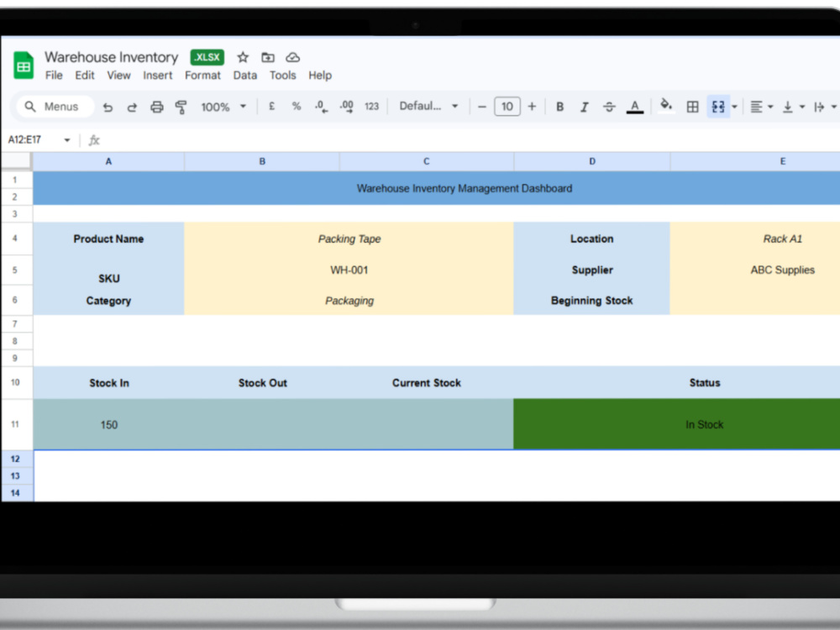Select row 11 header

coord(15,424)
